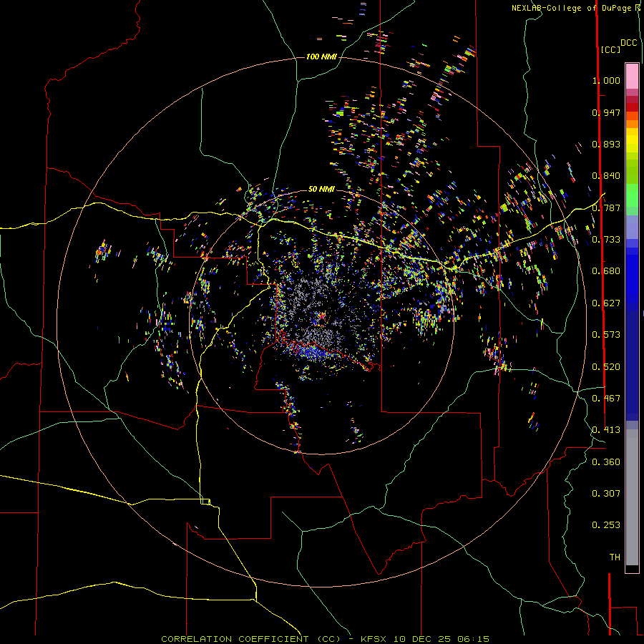This screenshot has height=644, width=644.
Task: Click the 0.253 legend value
Action: (606, 525)
